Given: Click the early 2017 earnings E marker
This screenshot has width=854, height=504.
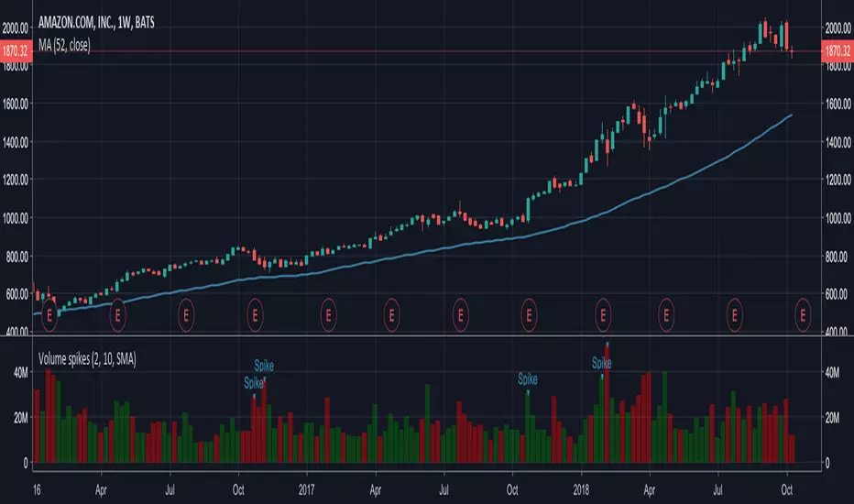Looking at the screenshot, I should [328, 315].
